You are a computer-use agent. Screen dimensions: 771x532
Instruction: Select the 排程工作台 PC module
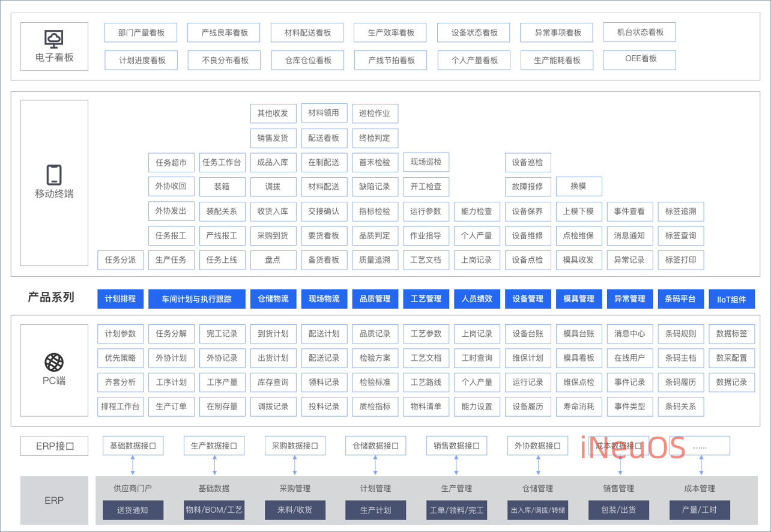click(x=120, y=407)
